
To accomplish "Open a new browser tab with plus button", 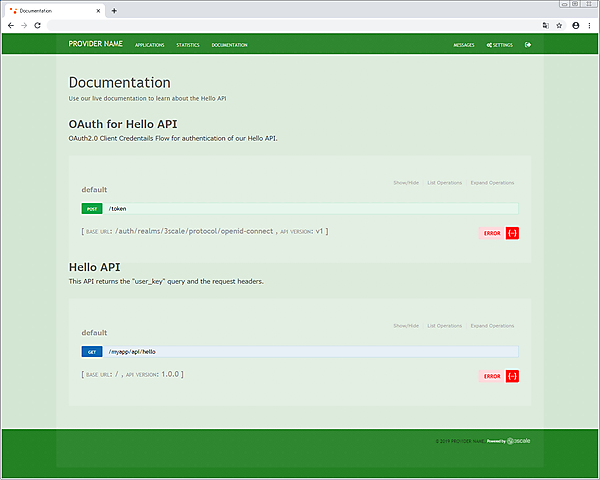I will (114, 10).
